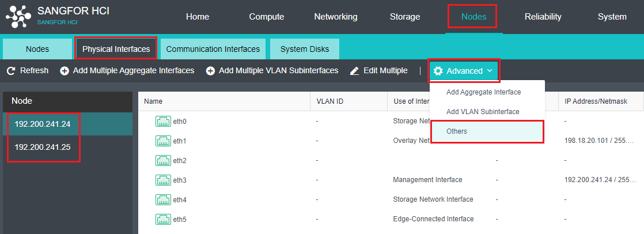The image size is (644, 234).
Task: Click Management Interface cell text
Action: pos(427,180)
